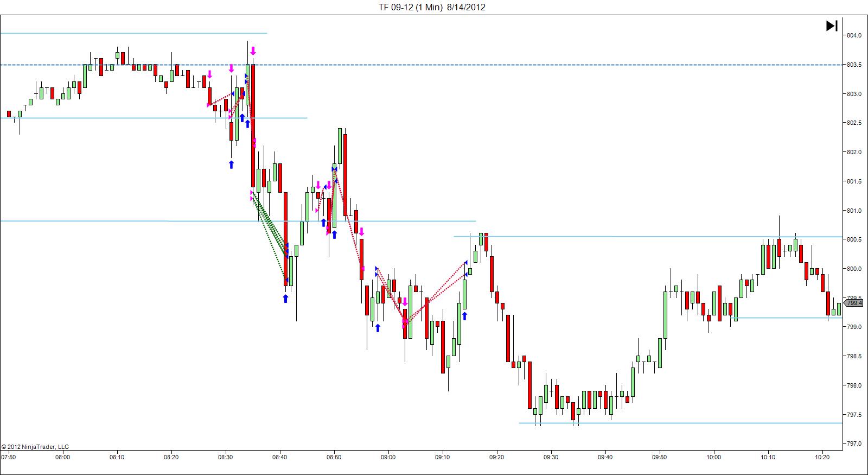This screenshot has width=868, height=475.
Task: Select the dashed blue line at 803.5
Action: 421,65
